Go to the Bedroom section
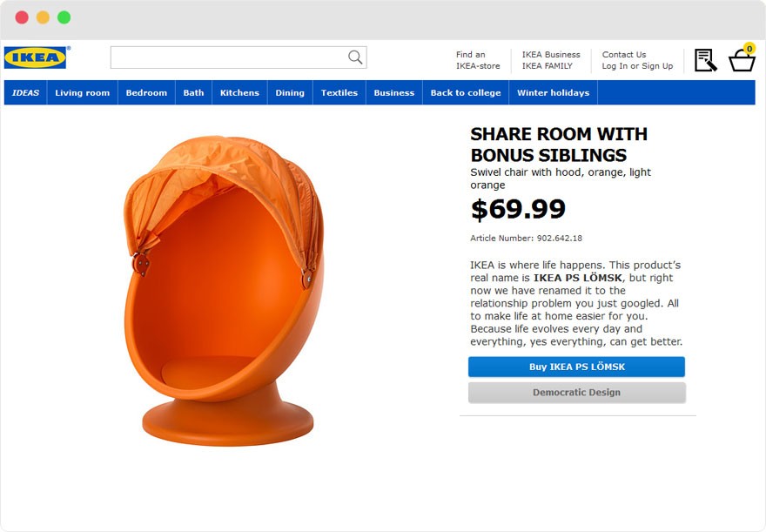This screenshot has width=766, height=532. 146,93
